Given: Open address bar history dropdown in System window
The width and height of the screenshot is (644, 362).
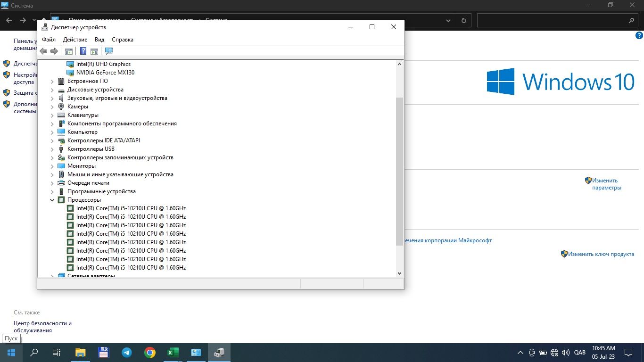Looking at the screenshot, I should [x=448, y=20].
